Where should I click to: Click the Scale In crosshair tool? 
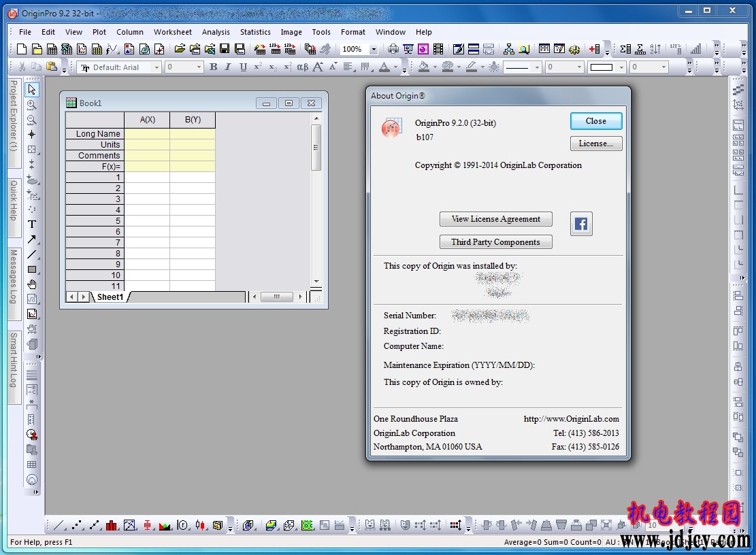(x=32, y=135)
